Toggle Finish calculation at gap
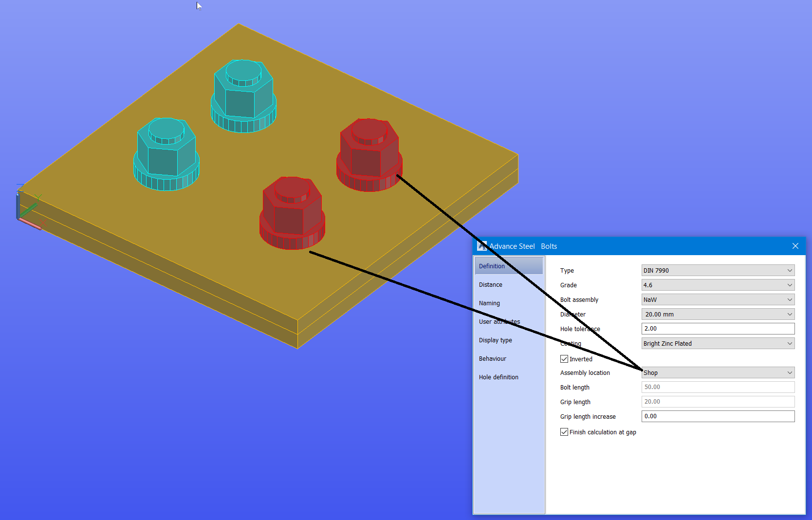The image size is (812, 520). (564, 432)
